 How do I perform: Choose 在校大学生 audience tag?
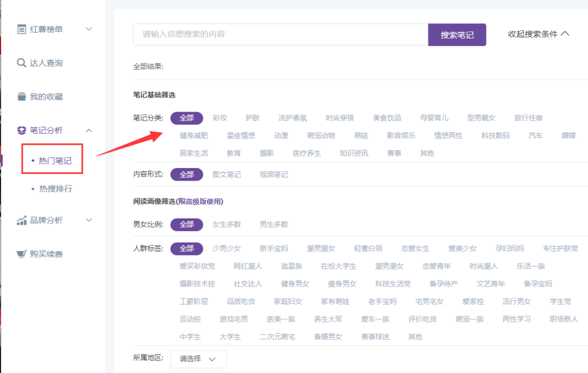click(339, 266)
